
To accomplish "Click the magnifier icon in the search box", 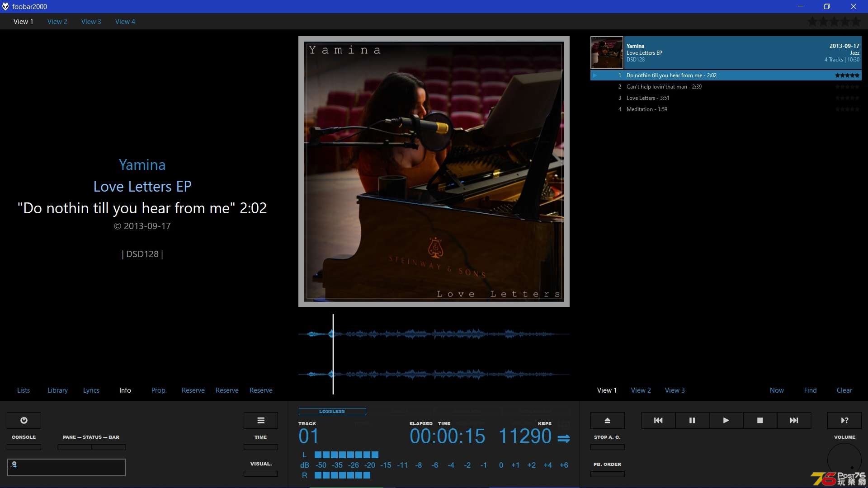I will (14, 465).
